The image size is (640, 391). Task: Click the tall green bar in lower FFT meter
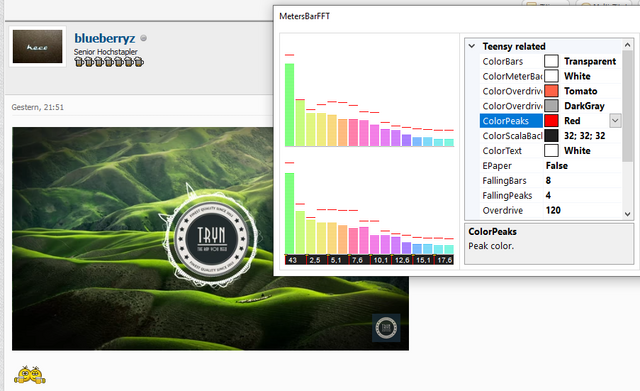click(x=289, y=213)
